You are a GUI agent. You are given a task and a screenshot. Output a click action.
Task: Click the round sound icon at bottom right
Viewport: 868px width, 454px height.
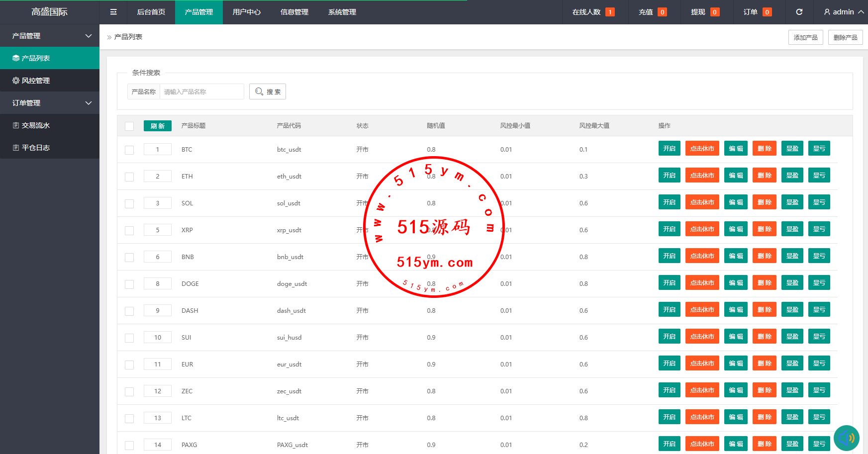coord(846,438)
